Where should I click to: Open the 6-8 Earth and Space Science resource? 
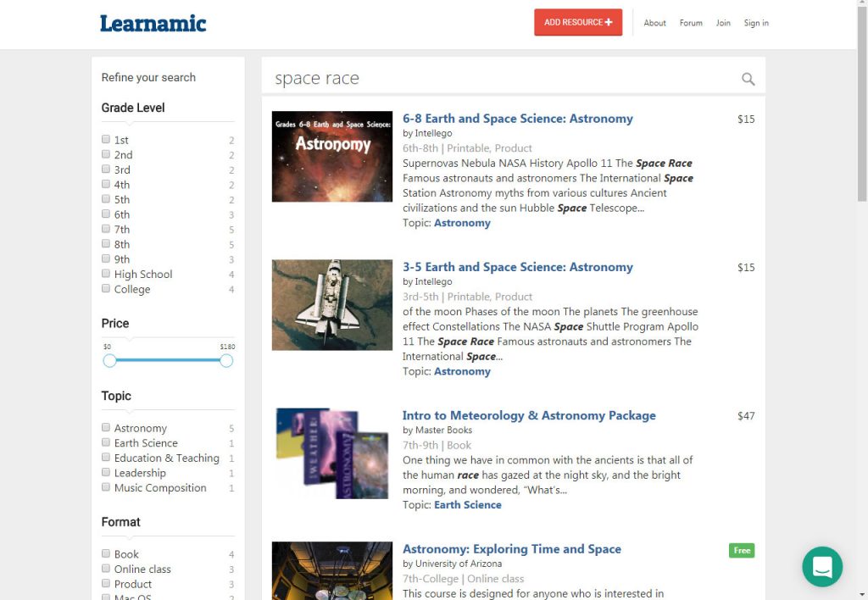(517, 119)
